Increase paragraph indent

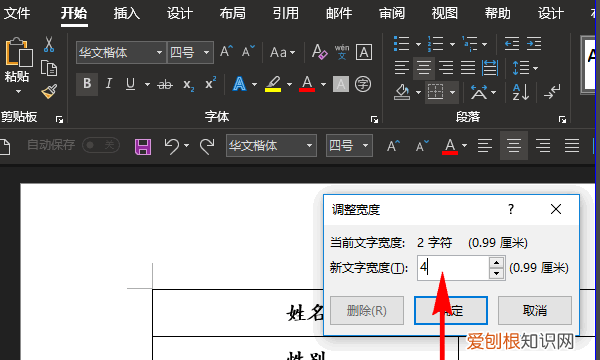point(534,44)
